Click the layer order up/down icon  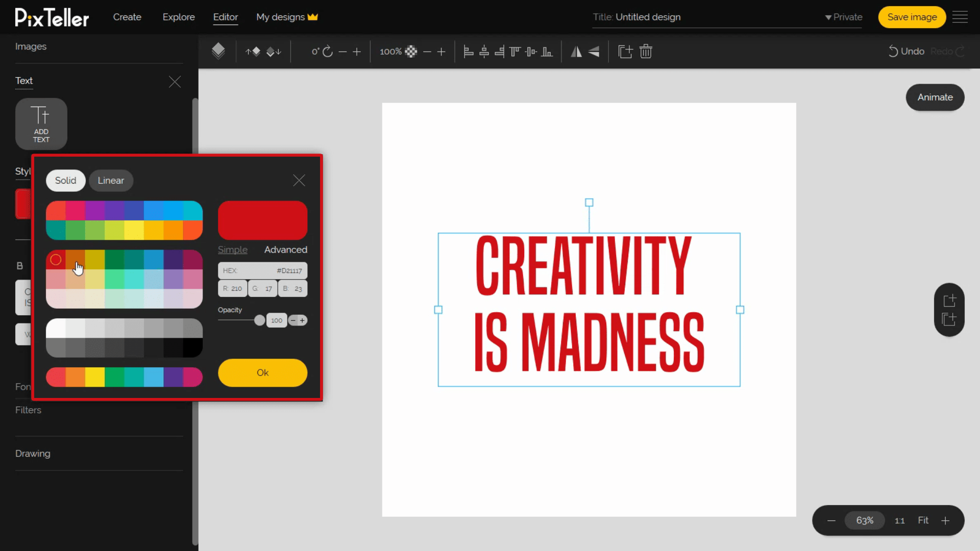[263, 51]
